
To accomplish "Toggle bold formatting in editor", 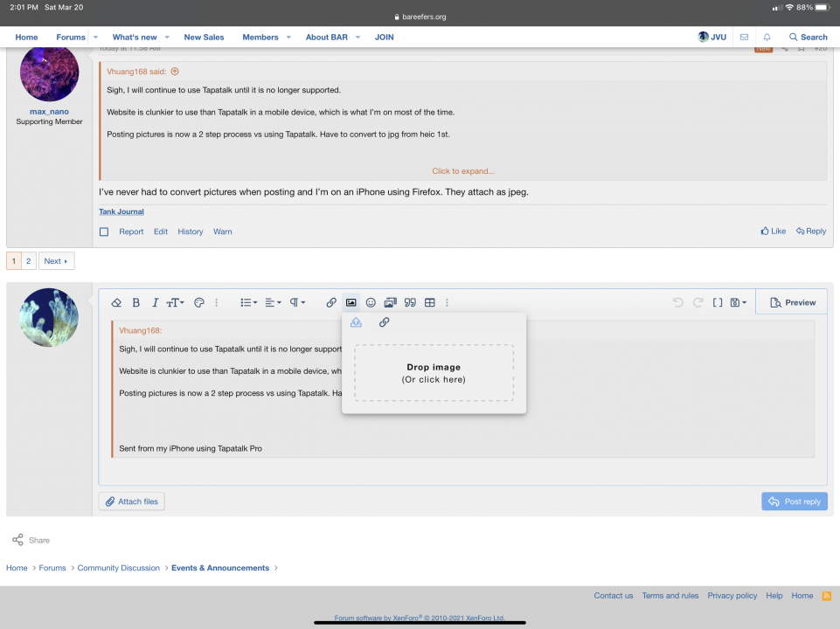I will tap(135, 303).
